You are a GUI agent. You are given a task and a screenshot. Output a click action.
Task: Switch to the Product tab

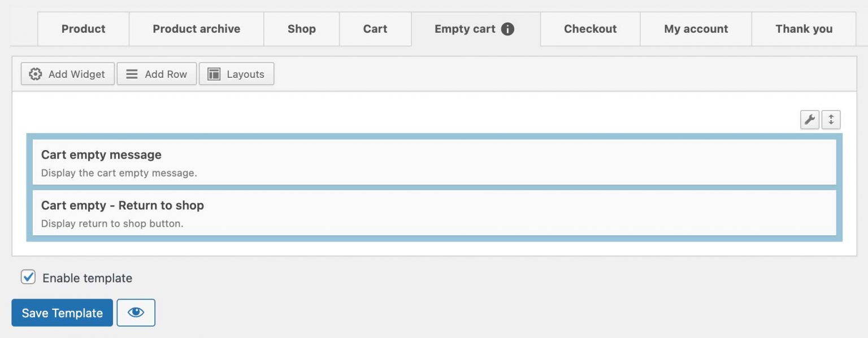coord(83,29)
